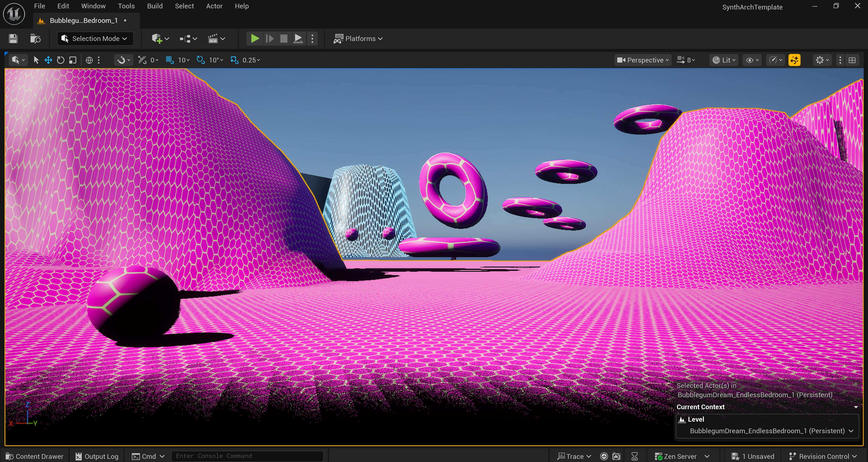Open the Content Drawer
The width and height of the screenshot is (868, 462).
click(x=35, y=456)
